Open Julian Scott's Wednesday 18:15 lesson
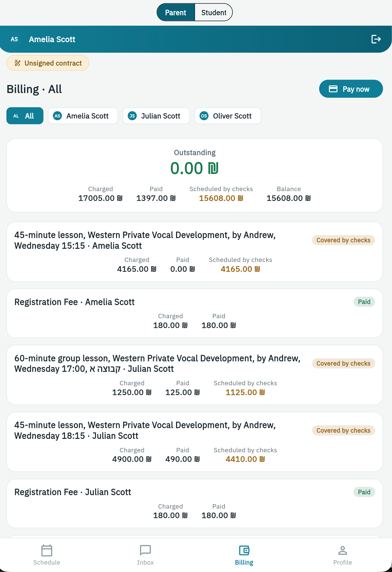 click(x=195, y=442)
